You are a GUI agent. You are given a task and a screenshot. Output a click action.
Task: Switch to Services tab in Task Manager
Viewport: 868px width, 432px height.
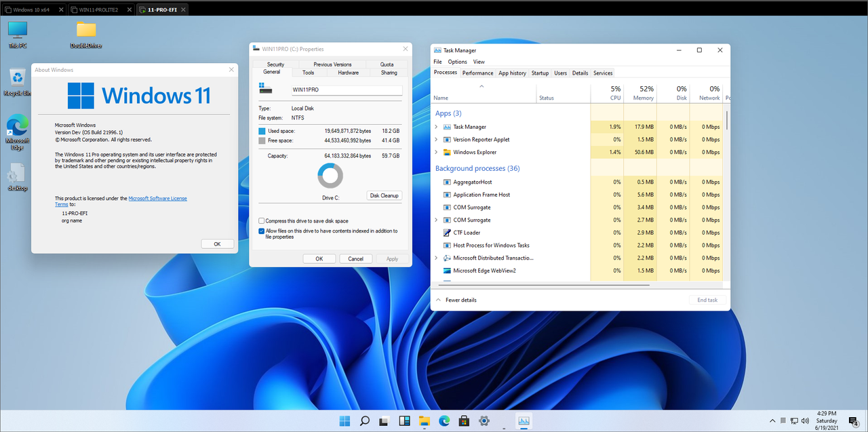point(603,73)
